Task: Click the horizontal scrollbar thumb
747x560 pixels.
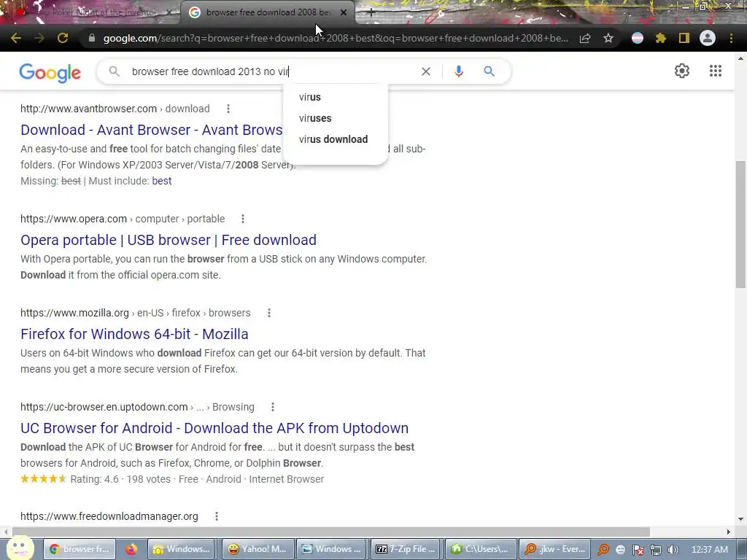Action: (x=331, y=532)
